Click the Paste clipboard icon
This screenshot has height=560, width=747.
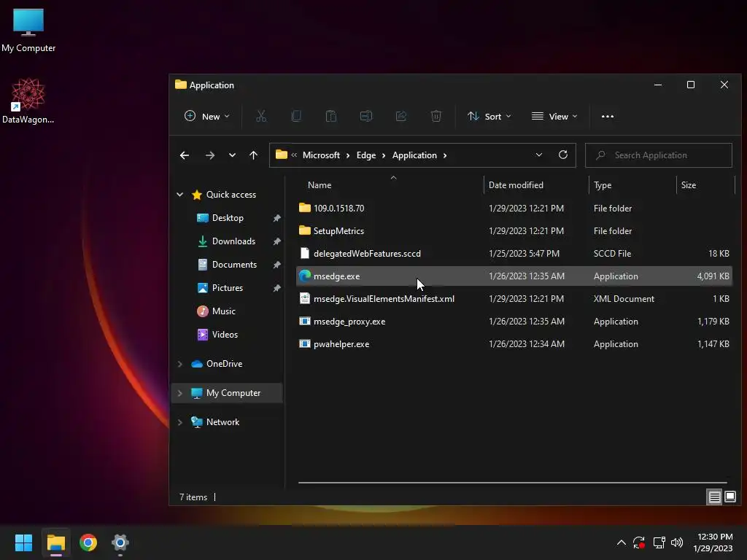click(330, 116)
